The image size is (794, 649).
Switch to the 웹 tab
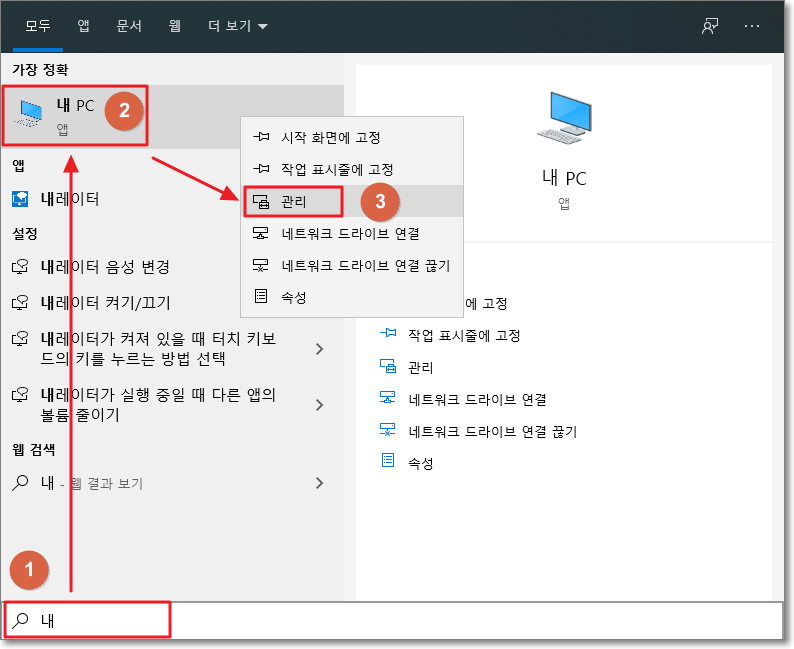175,25
